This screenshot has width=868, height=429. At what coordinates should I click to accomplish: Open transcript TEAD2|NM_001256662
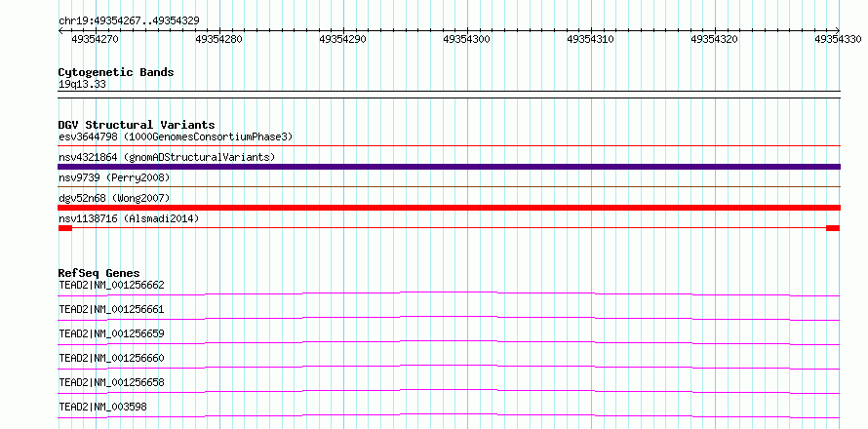point(111,285)
